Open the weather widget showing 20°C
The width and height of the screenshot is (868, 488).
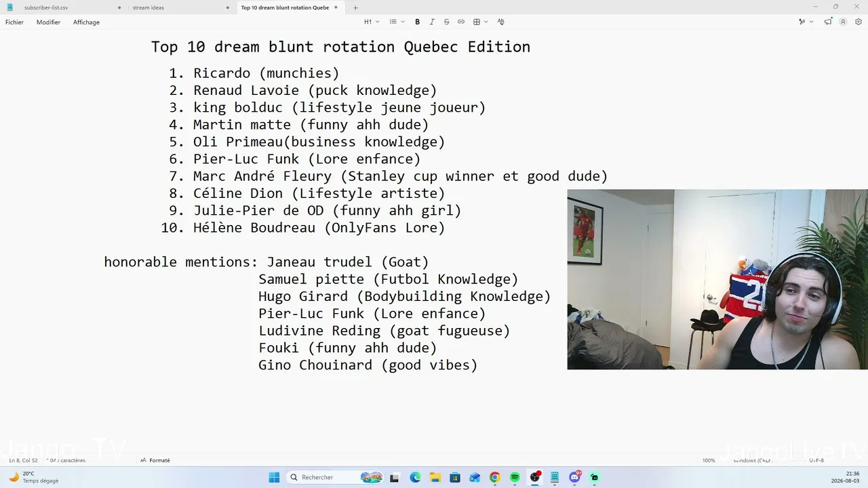point(34,477)
